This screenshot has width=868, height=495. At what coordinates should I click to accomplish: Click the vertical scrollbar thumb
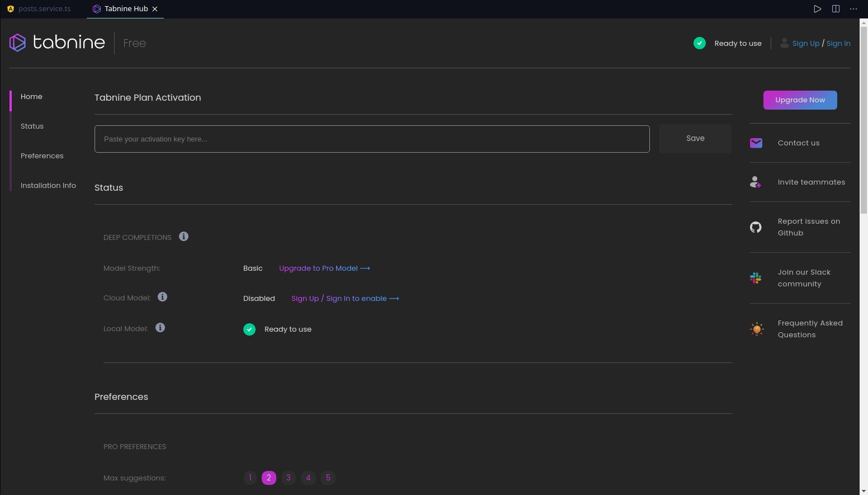(x=864, y=120)
